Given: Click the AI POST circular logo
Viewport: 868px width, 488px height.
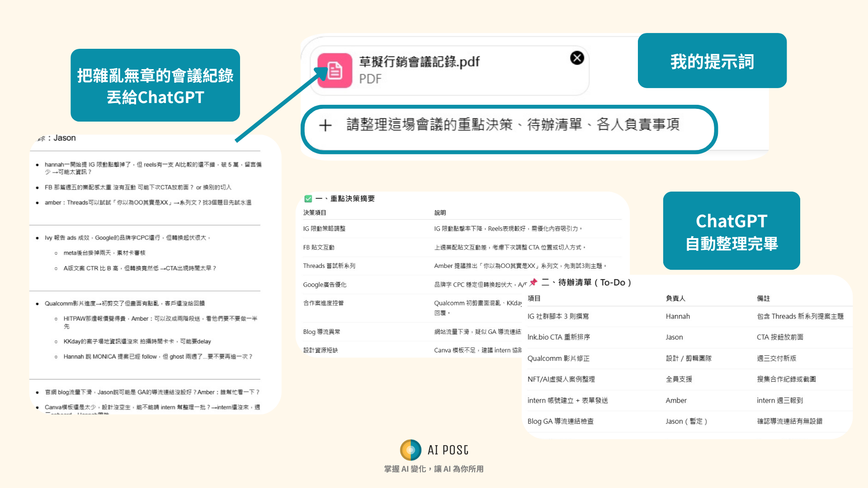Looking at the screenshot, I should (410, 450).
